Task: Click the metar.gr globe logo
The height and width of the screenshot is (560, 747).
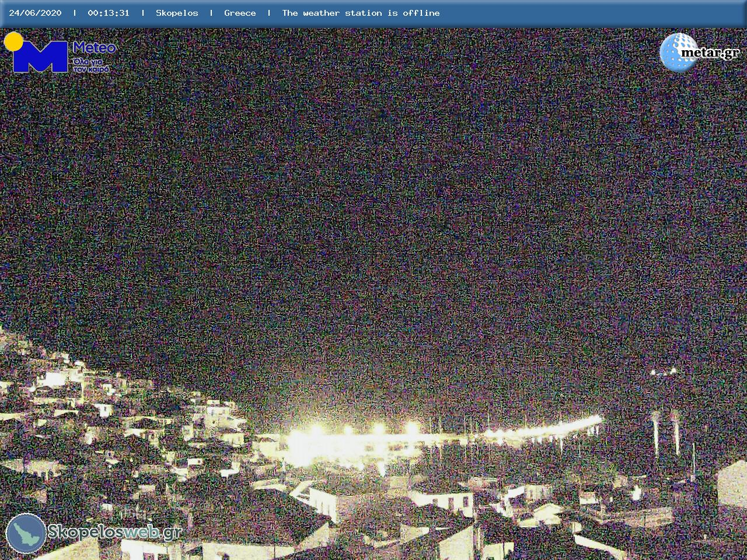Action: (700, 52)
